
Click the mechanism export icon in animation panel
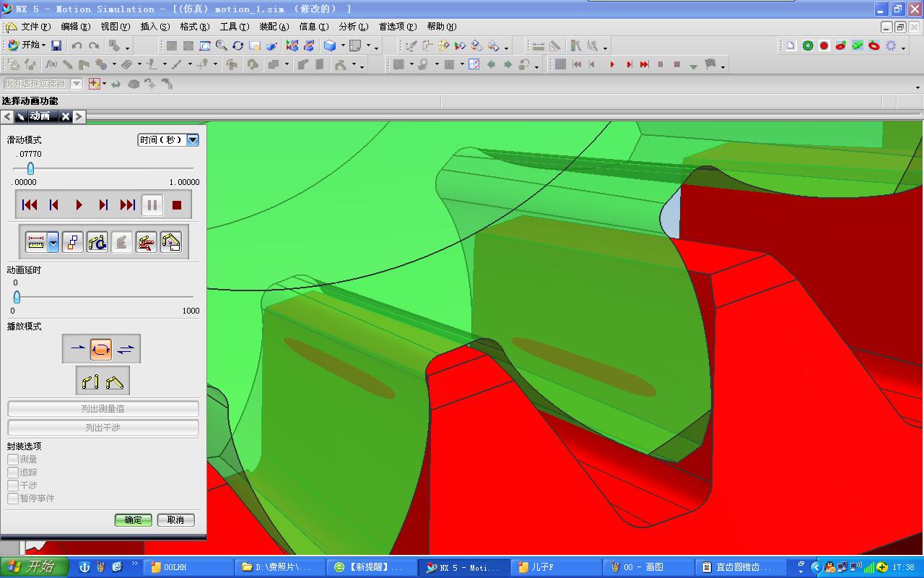click(171, 242)
